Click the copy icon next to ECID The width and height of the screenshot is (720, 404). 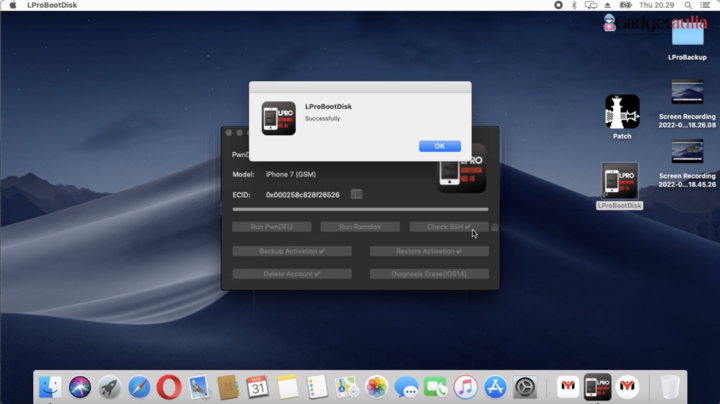coord(356,194)
